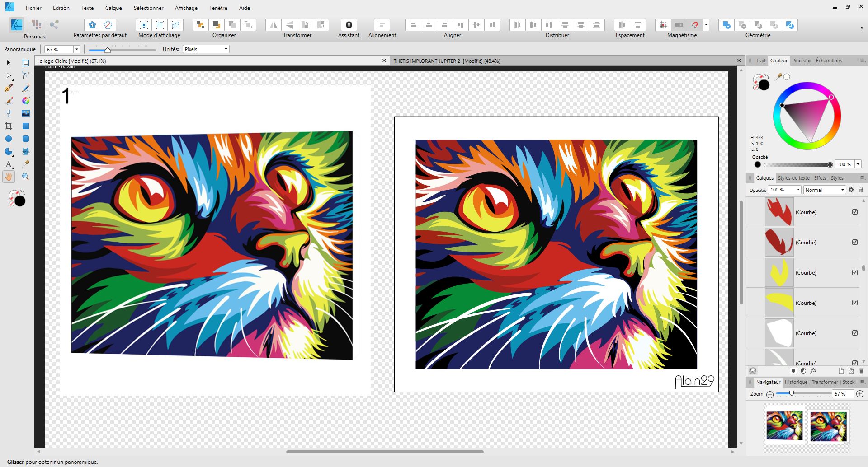
Task: Switch to the Historique tab
Action: click(x=796, y=382)
